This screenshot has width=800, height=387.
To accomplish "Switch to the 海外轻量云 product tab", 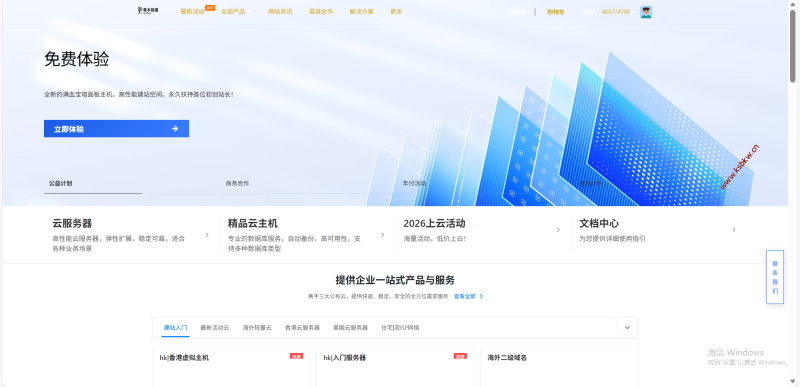I will click(257, 327).
